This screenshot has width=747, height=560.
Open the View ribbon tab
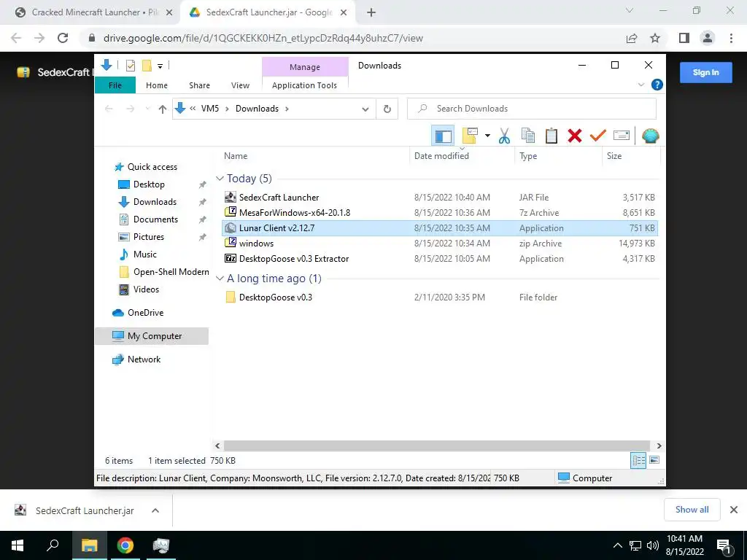point(240,85)
